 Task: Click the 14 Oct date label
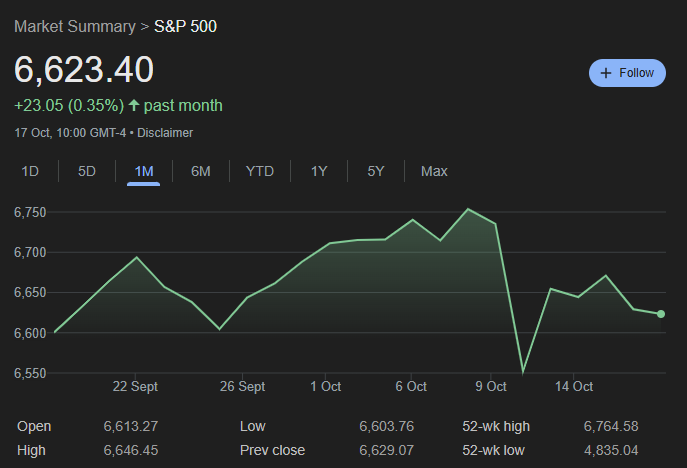point(574,386)
